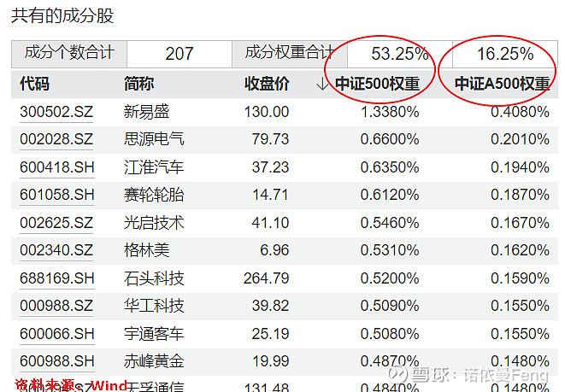Select the stock name 光启技术

[154, 222]
